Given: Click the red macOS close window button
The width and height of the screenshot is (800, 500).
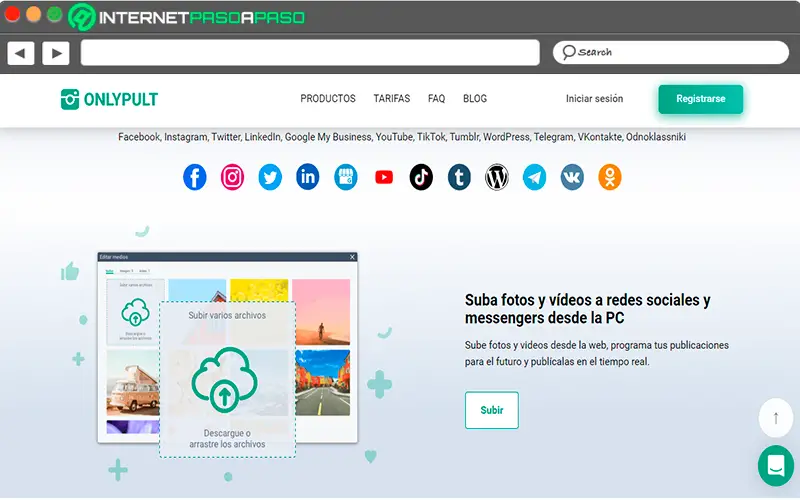Looking at the screenshot, I should 12,14.
